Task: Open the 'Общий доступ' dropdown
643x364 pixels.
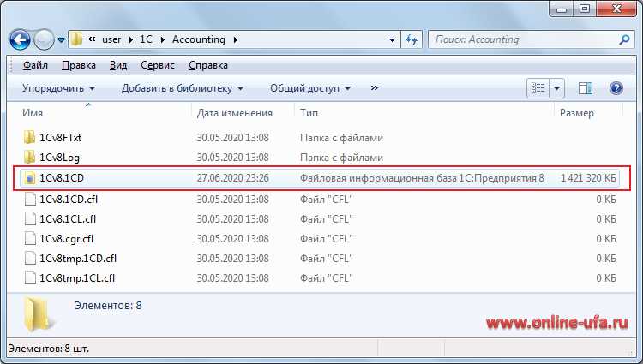Action: point(310,88)
